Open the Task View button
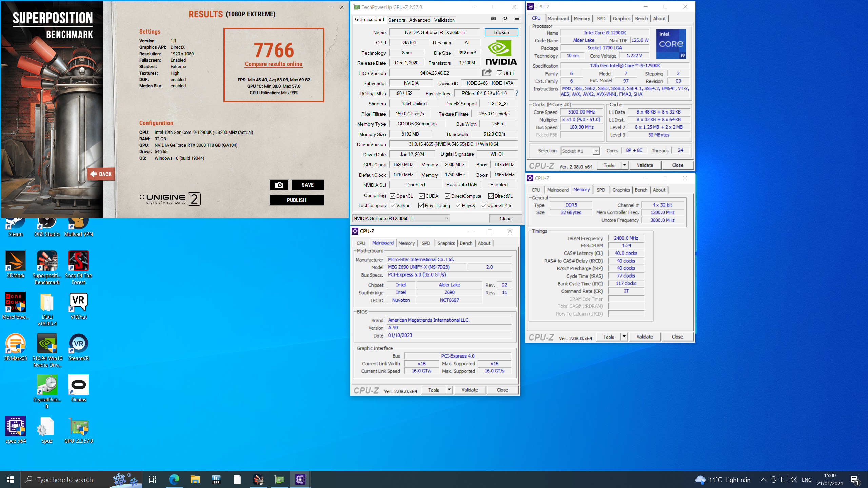The width and height of the screenshot is (868, 488). pos(153,480)
